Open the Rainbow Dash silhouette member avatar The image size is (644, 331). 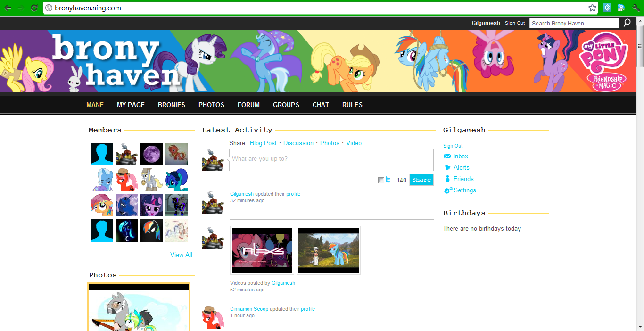152,231
